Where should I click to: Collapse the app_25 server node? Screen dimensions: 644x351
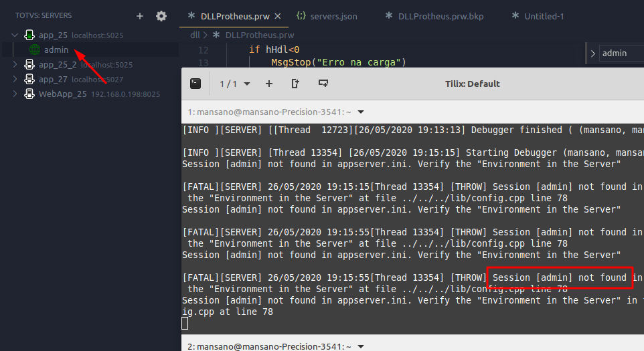(15, 35)
